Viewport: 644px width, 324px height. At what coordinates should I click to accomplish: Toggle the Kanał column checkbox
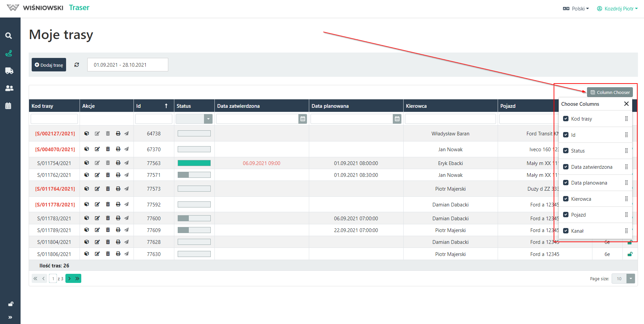[x=566, y=231]
